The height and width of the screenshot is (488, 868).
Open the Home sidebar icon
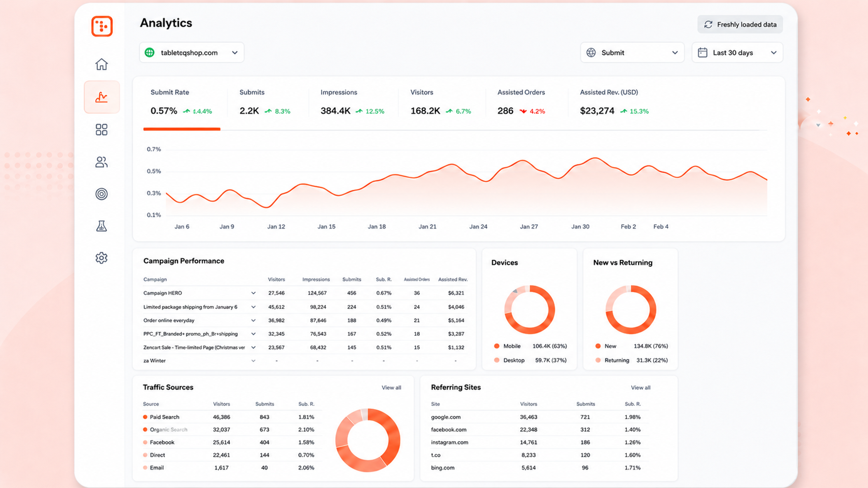[101, 64]
